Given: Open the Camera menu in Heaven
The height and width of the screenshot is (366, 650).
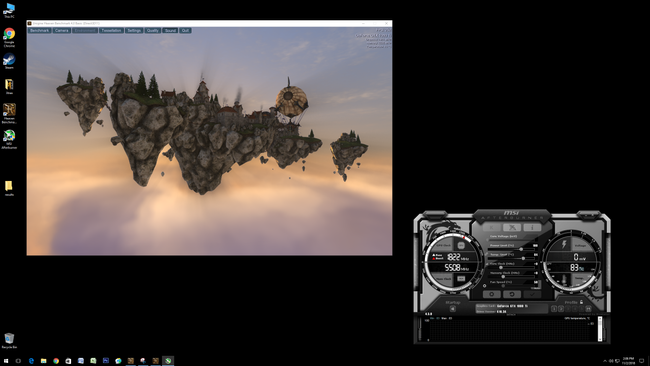Looking at the screenshot, I should (61, 30).
